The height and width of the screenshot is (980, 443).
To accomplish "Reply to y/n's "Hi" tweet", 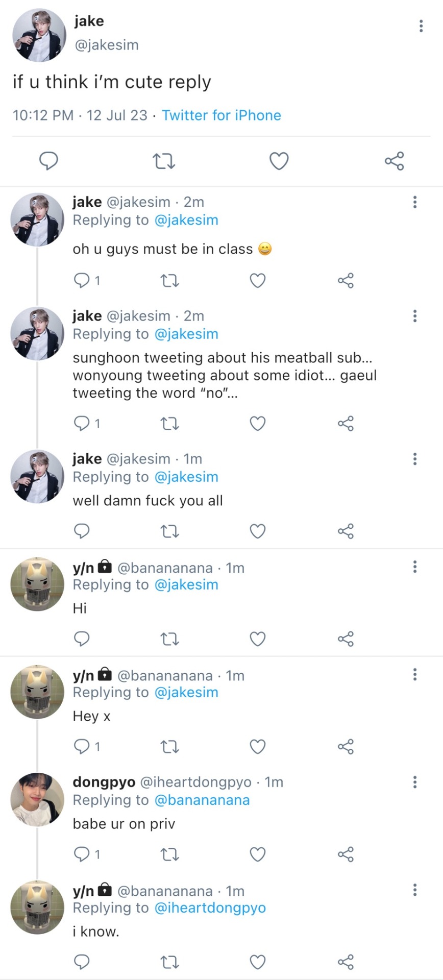I will click(x=82, y=639).
